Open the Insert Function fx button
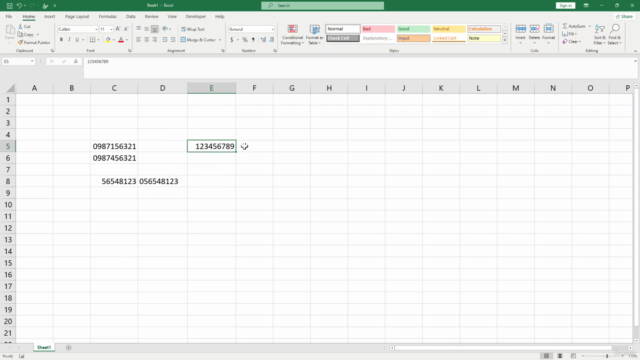640x360 pixels. coord(76,61)
